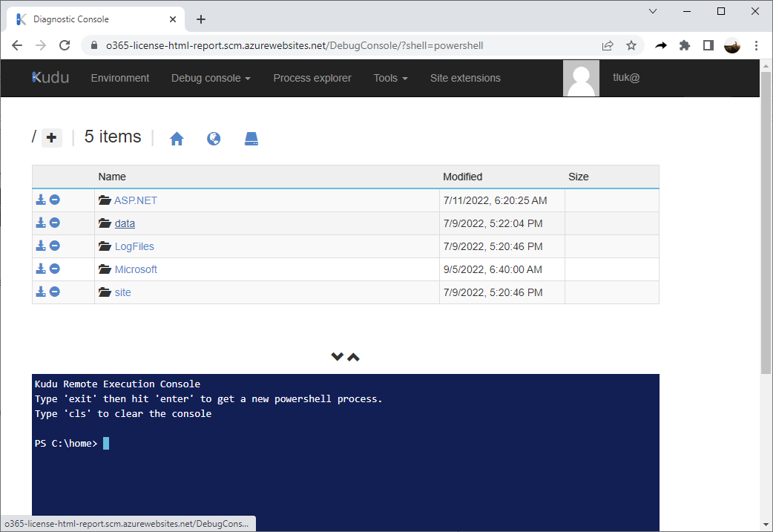Viewport: 773px width, 532px height.
Task: Expand file list with up chevron
Action: click(353, 357)
